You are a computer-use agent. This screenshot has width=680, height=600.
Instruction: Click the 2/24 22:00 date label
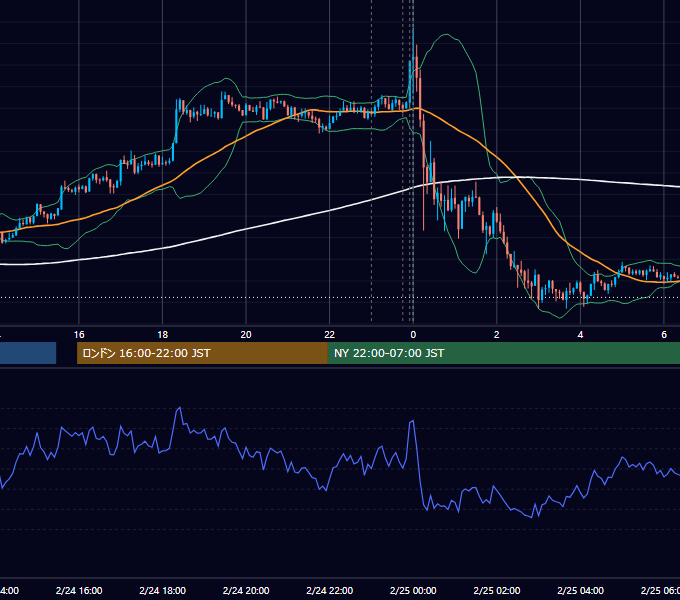[330, 590]
